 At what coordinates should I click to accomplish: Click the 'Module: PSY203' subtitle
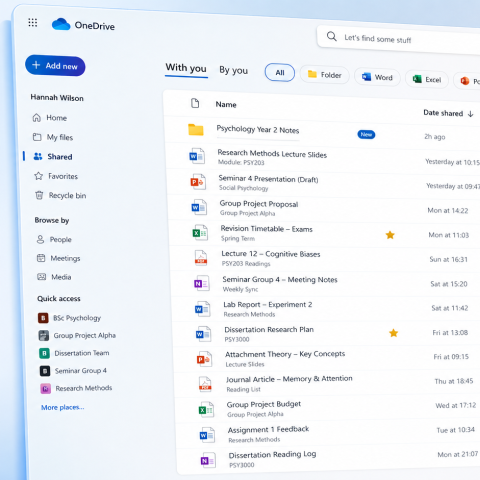pyautogui.click(x=241, y=162)
